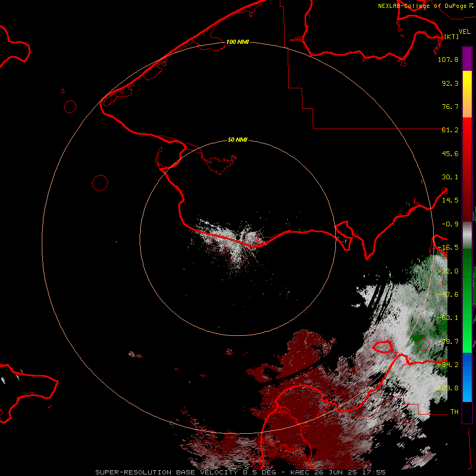This screenshot has height=476, width=476.
Task: Click the 45.6 velocity scale value
Action: click(x=450, y=153)
